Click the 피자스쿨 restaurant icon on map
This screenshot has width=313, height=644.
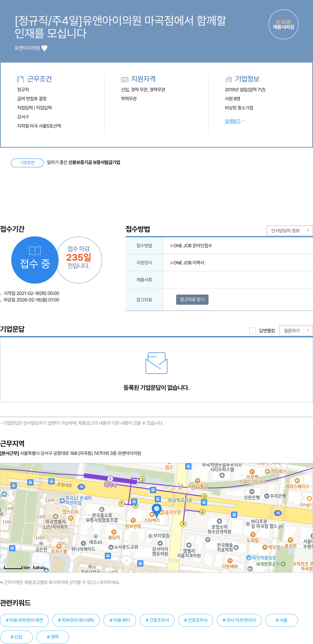[59, 546]
